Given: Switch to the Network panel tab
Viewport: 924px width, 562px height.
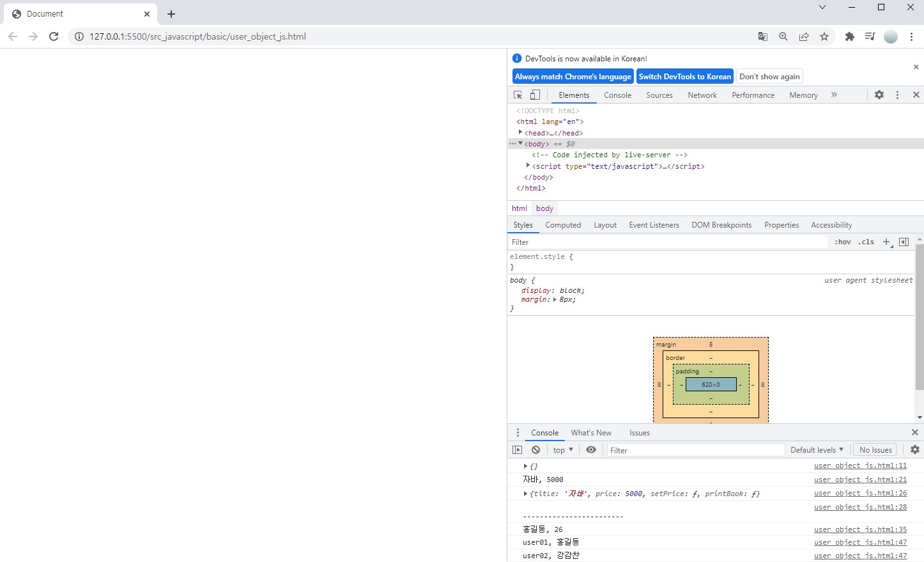Looking at the screenshot, I should 702,95.
